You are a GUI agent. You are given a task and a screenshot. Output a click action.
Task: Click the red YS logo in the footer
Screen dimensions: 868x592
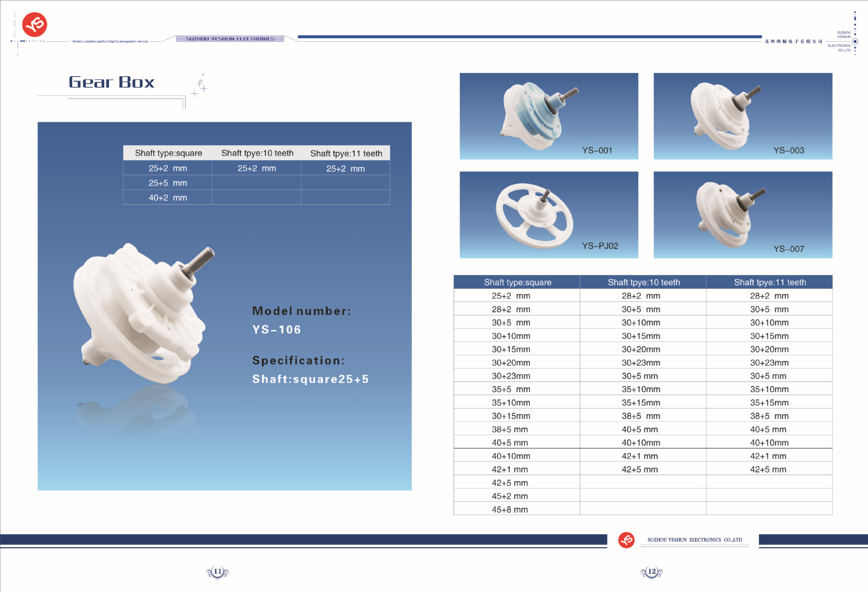click(626, 540)
